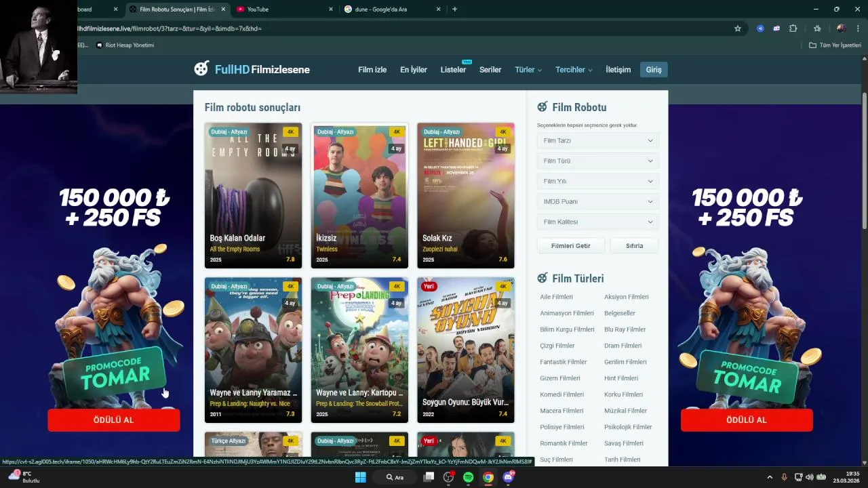
Task: Open Tüm Yer İşaretleri bookmarks folder
Action: pyautogui.click(x=835, y=45)
